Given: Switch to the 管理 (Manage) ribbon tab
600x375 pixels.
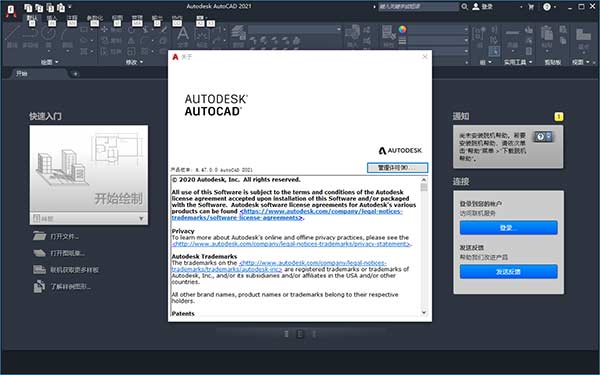Looking at the screenshot, I should coord(137,18).
